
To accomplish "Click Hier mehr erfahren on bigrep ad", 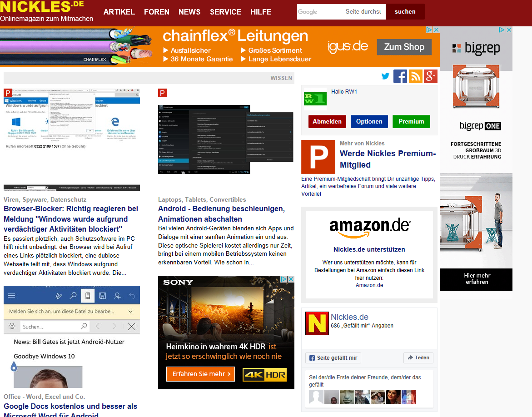I will [x=476, y=279].
